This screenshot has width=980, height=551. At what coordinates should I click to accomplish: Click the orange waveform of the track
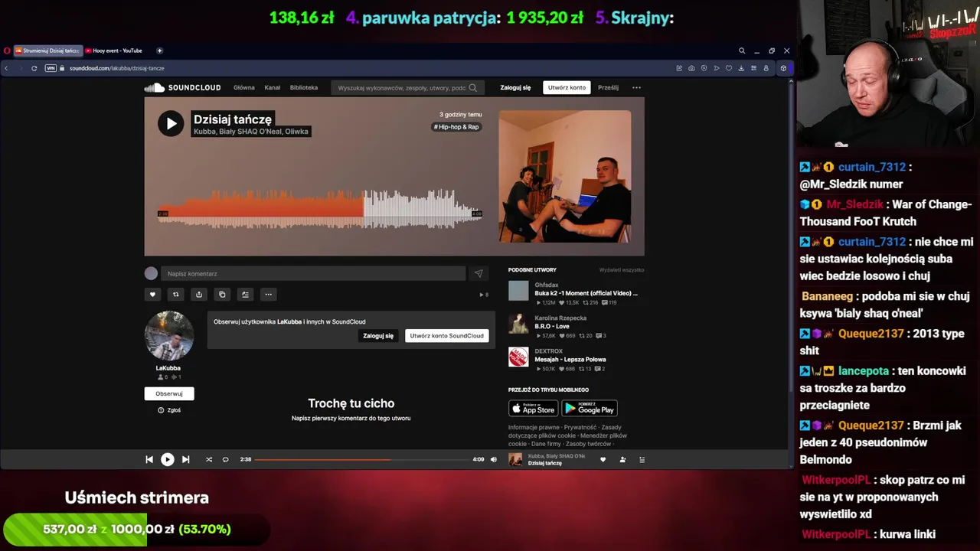tap(260, 210)
